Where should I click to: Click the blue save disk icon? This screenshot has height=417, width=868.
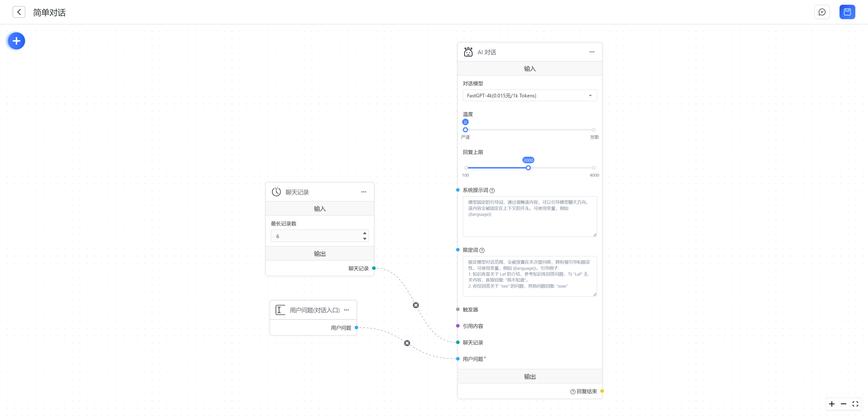tap(847, 12)
